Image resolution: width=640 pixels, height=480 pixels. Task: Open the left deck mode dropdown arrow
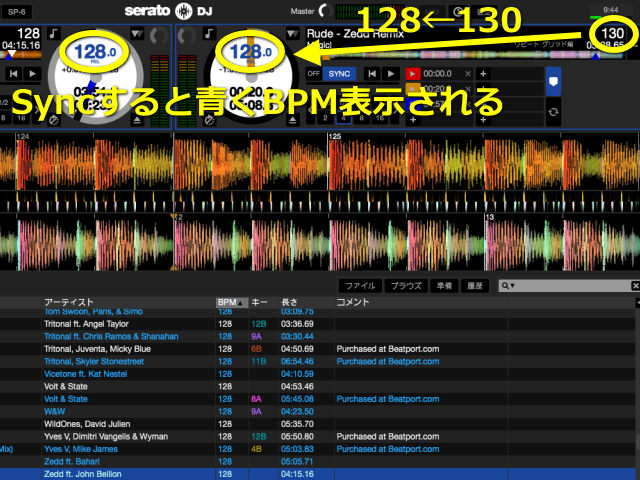coord(137,33)
